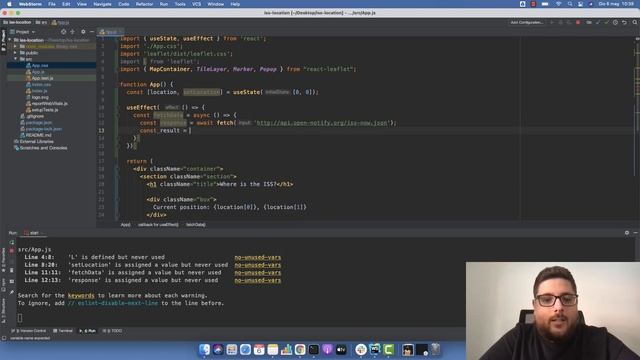Image resolution: width=640 pixels, height=360 pixels.
Task: Open the Terminal app in the Dock
Action: click(313, 349)
